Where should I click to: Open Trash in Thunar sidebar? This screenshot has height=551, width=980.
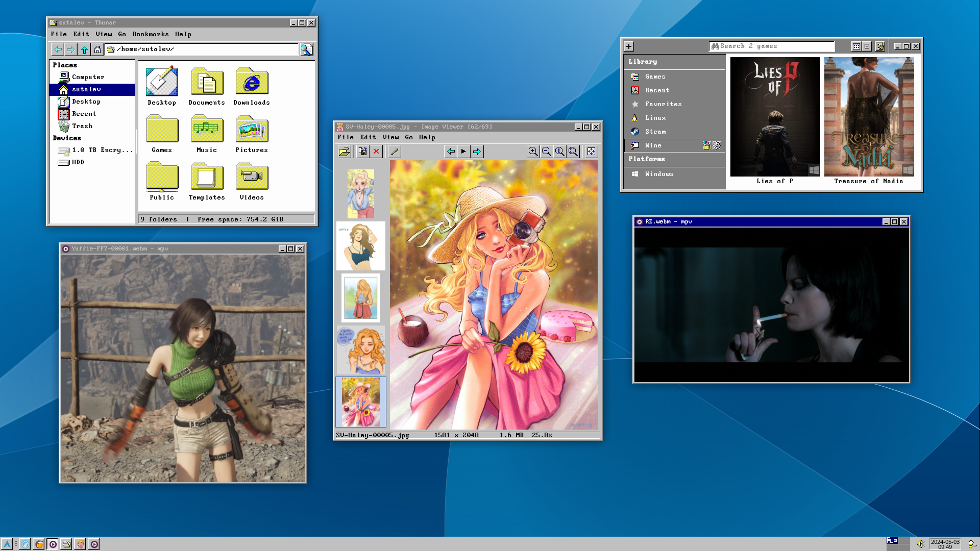coord(92,126)
